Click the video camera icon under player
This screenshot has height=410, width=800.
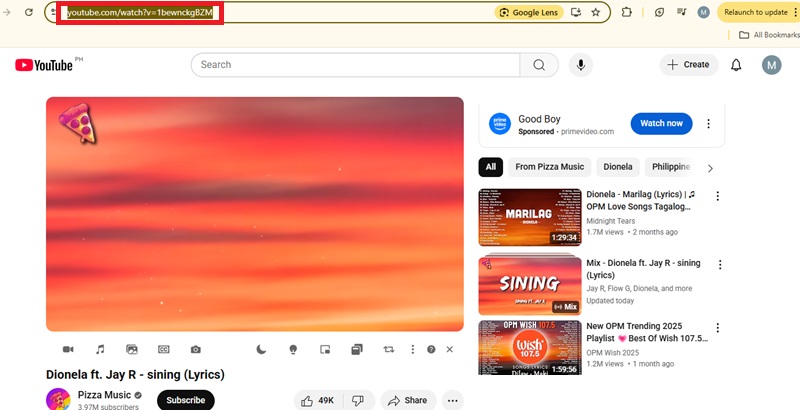tap(68, 349)
